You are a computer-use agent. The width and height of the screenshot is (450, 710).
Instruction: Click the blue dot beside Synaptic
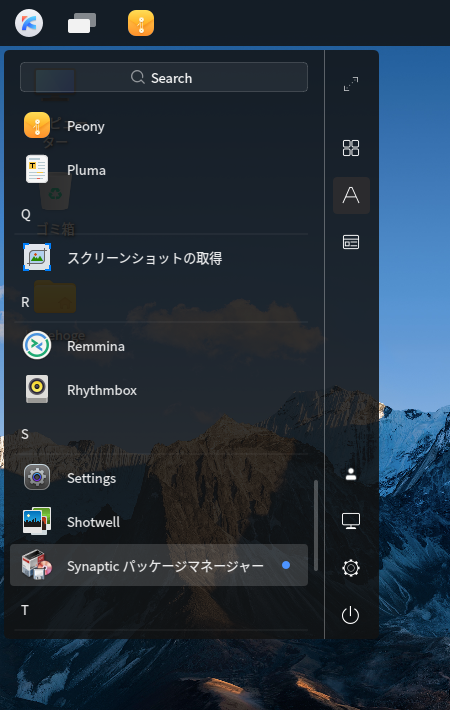(x=286, y=565)
